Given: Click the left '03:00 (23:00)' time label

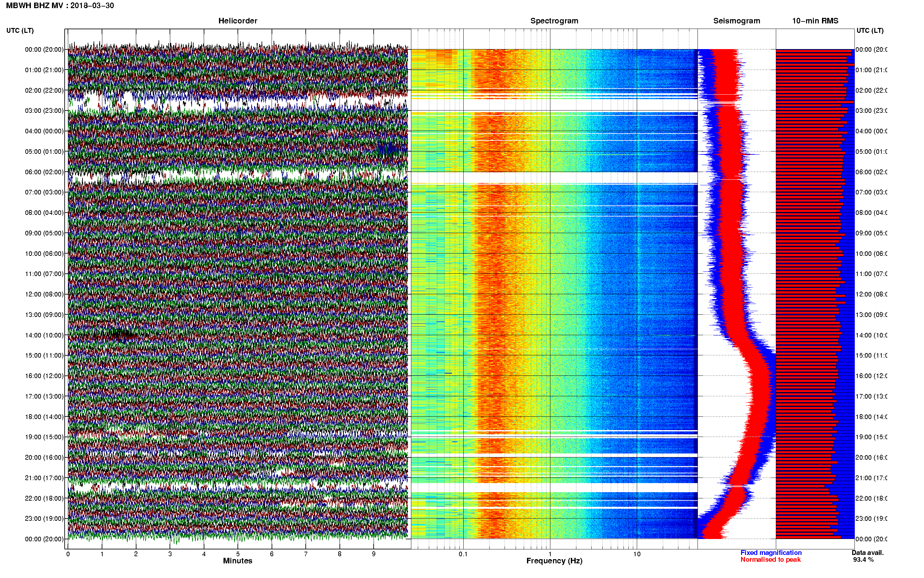Looking at the screenshot, I should (x=44, y=111).
